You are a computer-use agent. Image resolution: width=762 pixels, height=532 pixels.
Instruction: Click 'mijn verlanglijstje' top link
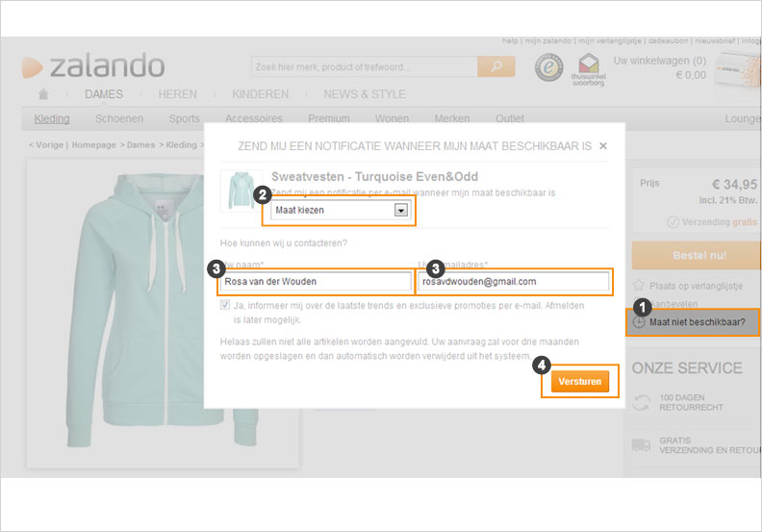click(x=609, y=40)
